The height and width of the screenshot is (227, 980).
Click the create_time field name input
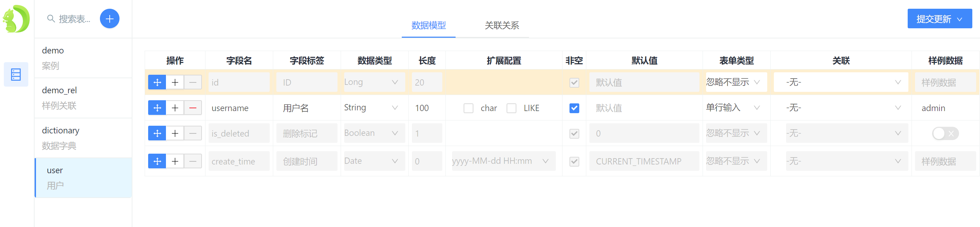[x=239, y=162]
